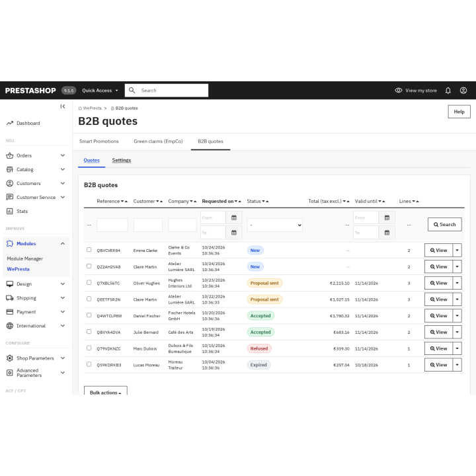The height and width of the screenshot is (476, 476).
Task: Click the Stats chart icon in the sidebar
Action: [x=10, y=212]
